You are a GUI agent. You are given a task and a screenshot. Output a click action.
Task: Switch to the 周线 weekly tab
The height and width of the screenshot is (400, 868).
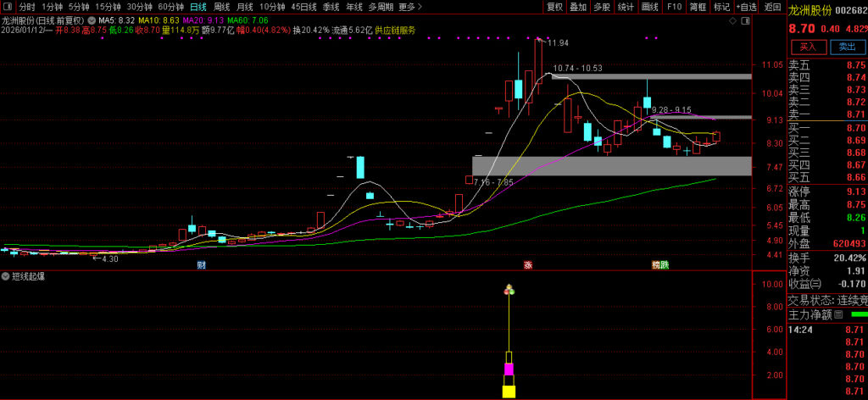point(221,6)
